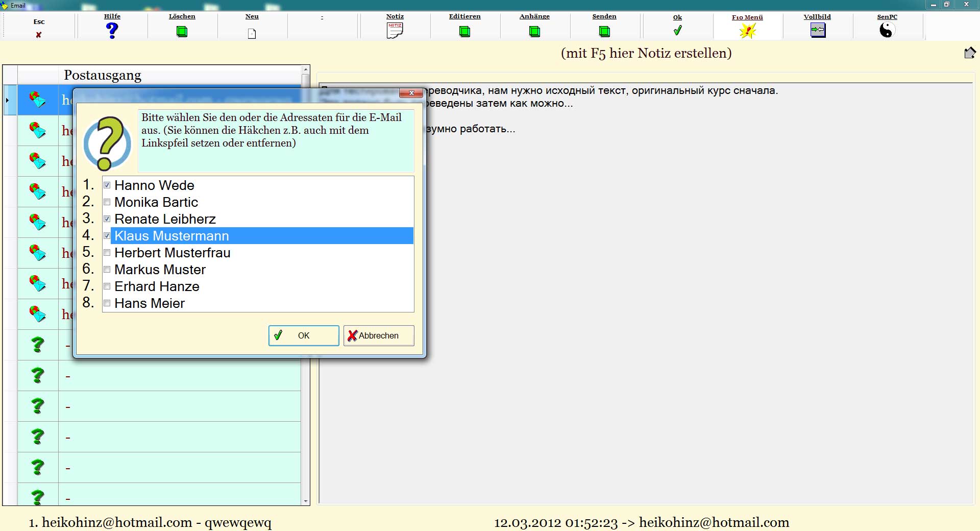Image resolution: width=980 pixels, height=531 pixels.
Task: Click the Ok checkmark in toolbar
Action: pyautogui.click(x=677, y=31)
